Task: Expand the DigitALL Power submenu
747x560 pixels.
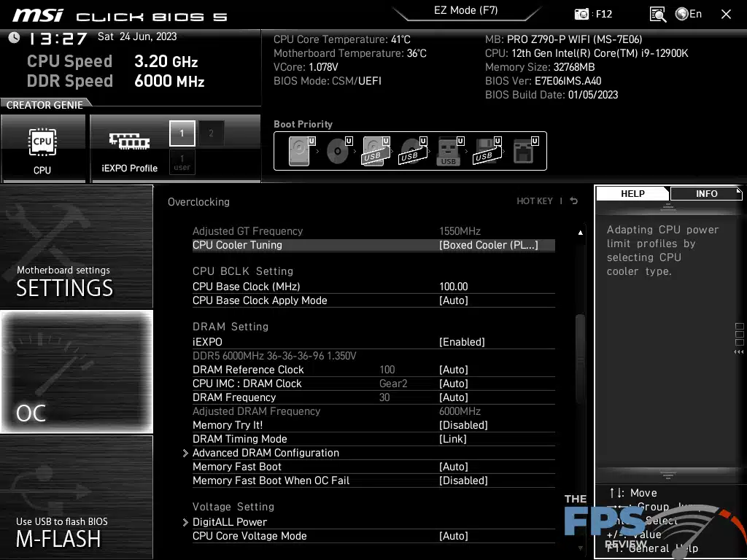Action: 230,522
